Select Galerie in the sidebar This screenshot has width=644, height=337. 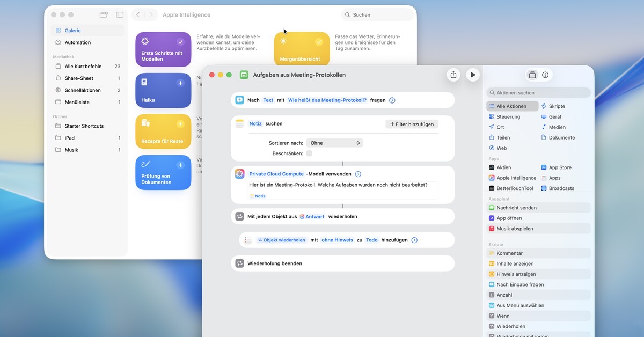[x=87, y=31]
